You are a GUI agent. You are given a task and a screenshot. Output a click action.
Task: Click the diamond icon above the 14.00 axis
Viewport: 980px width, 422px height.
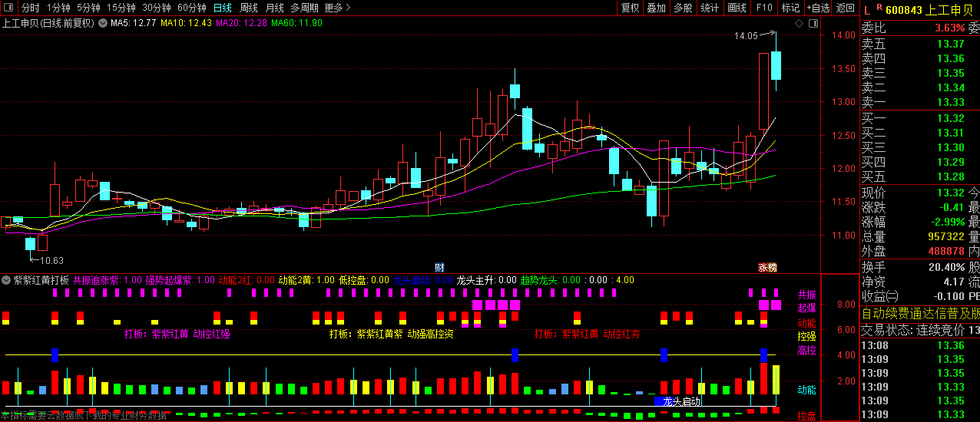[799, 24]
